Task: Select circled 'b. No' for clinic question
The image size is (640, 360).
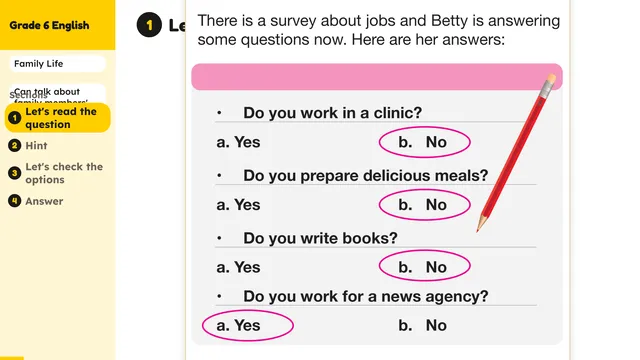Action: click(x=424, y=142)
